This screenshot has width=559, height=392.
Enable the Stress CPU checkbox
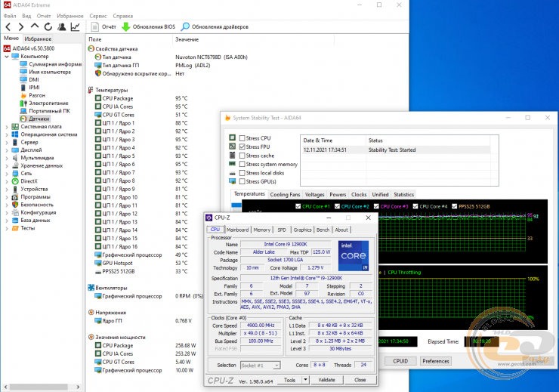coord(242,138)
